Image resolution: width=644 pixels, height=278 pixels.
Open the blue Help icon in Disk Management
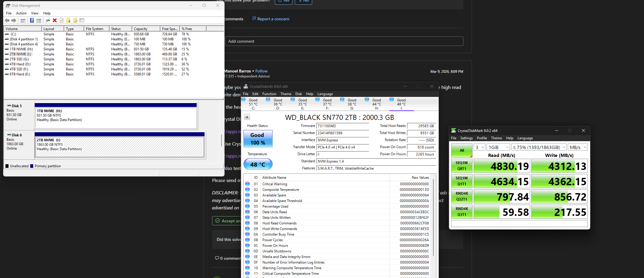tap(32, 20)
